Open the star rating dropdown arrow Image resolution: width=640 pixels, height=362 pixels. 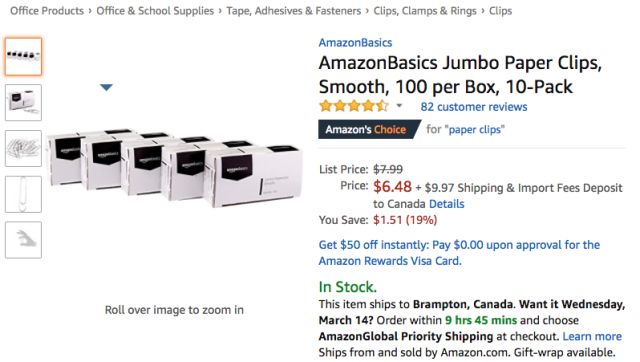(399, 106)
